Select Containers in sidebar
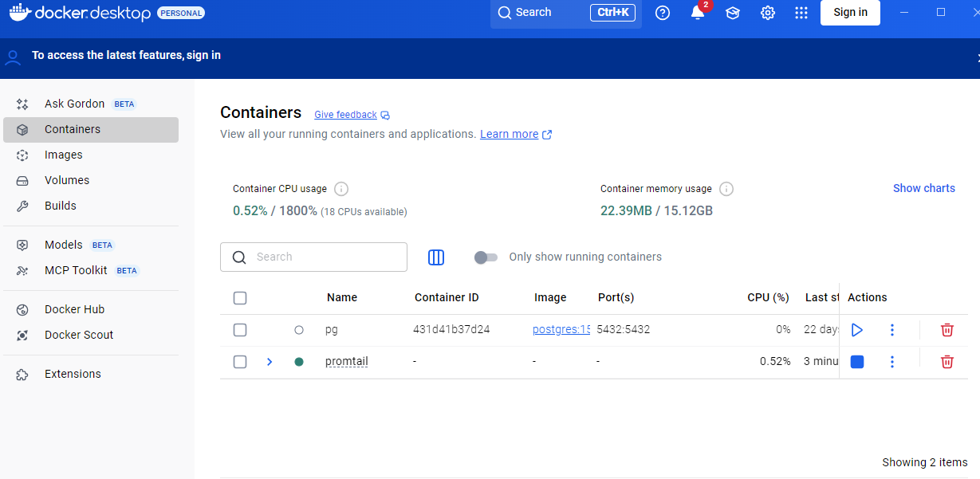980x479 pixels. pyautogui.click(x=91, y=129)
